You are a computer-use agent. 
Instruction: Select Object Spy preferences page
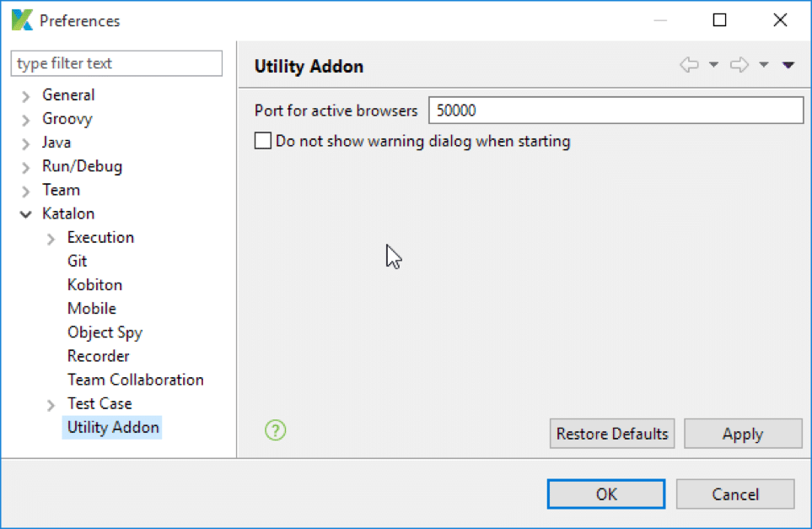[x=105, y=332]
